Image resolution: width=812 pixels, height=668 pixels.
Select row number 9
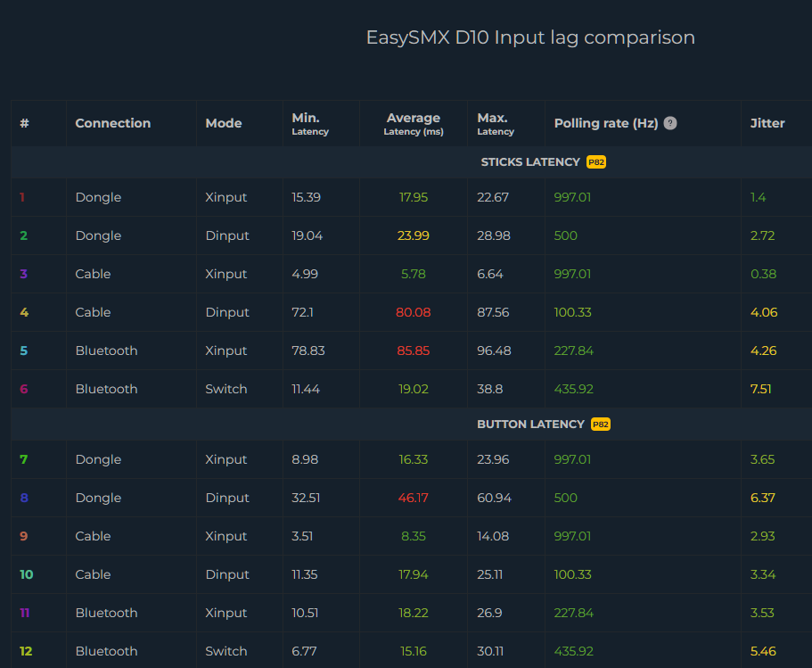(24, 536)
